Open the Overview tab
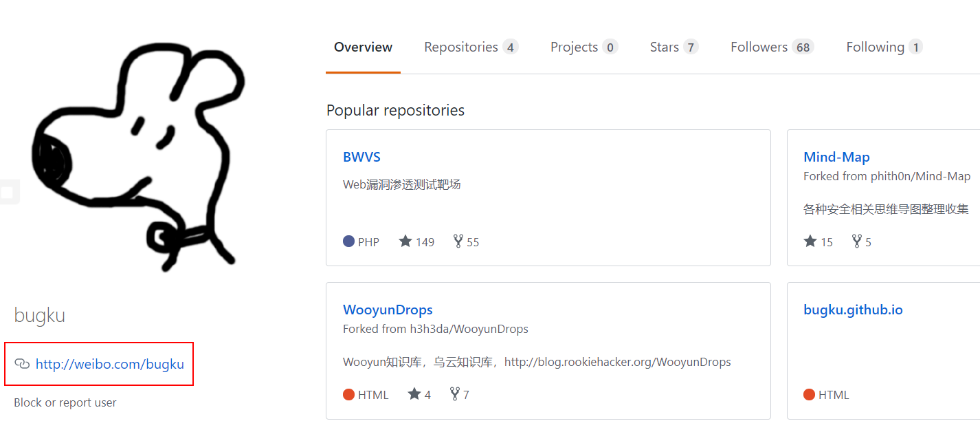Viewport: 980px width, 421px height. 363,47
